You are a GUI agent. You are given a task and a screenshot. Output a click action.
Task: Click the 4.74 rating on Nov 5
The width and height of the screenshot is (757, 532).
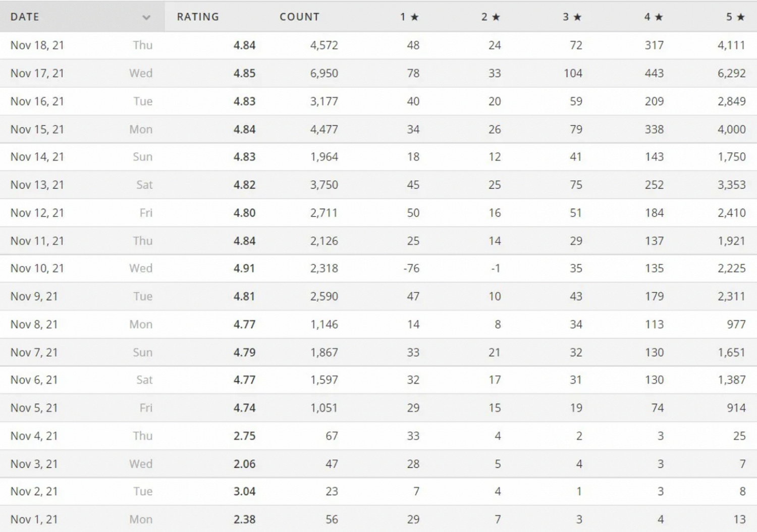244,408
